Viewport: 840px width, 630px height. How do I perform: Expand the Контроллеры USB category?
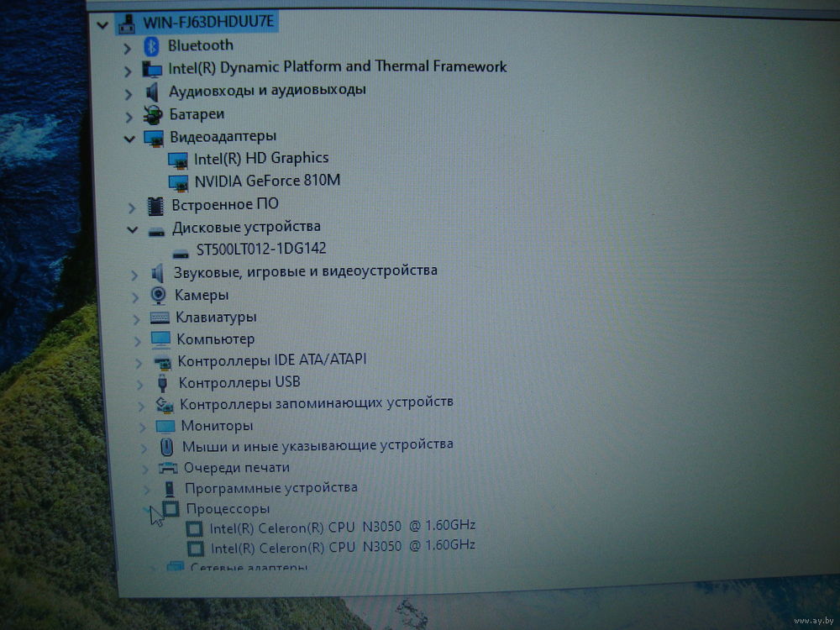pos(139,385)
